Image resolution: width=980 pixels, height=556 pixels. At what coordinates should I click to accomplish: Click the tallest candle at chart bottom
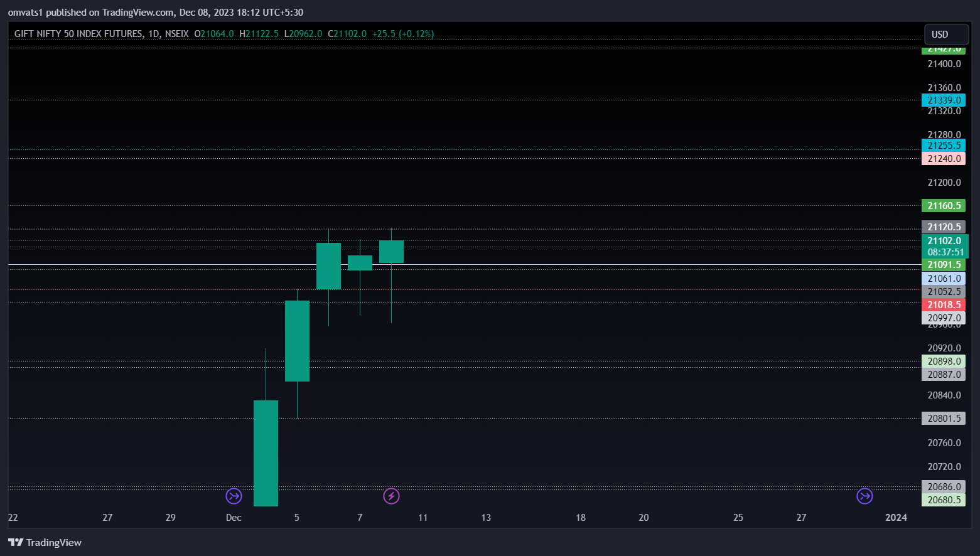266,453
